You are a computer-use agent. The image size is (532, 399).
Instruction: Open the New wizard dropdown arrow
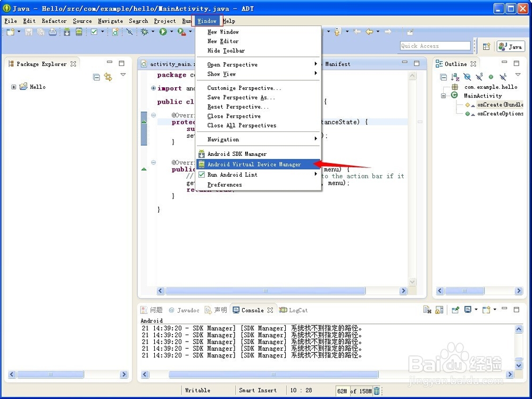tap(19, 31)
